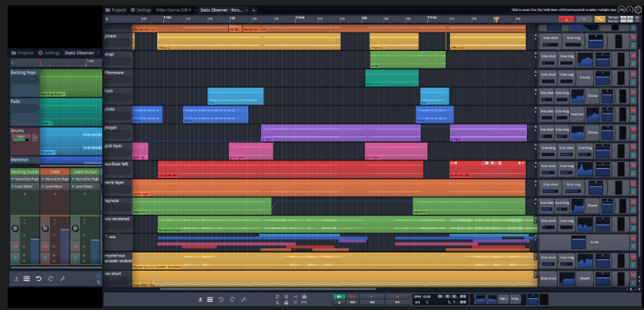Open the hamburger menu in the small left window
The width and height of the screenshot is (644, 310).
click(x=27, y=279)
